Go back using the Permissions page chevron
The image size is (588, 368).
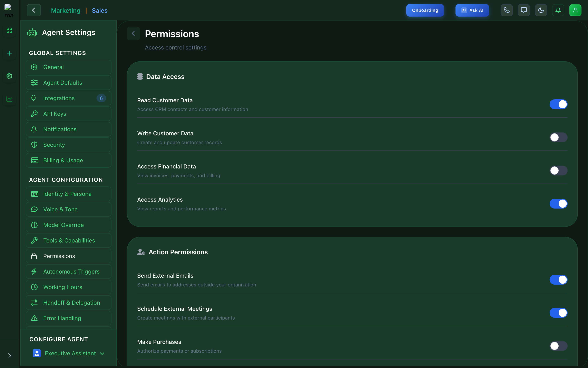[133, 34]
